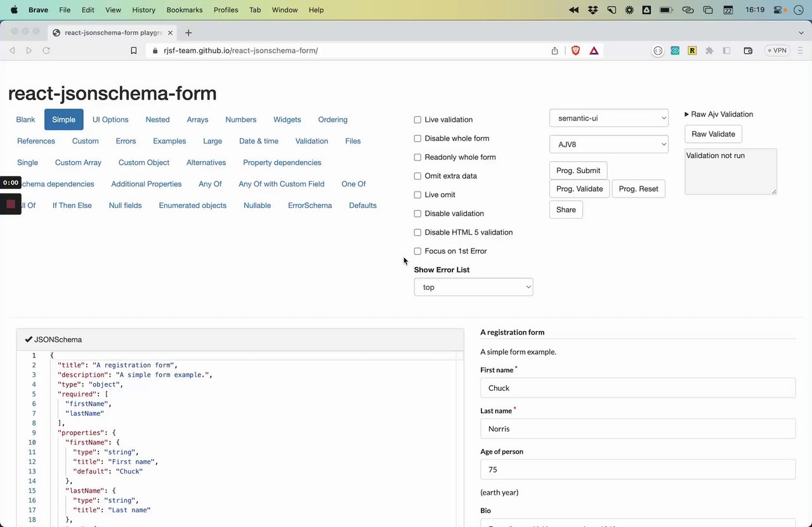This screenshot has width=812, height=527.
Task: Select the Enumerated objects example
Action: (193, 205)
